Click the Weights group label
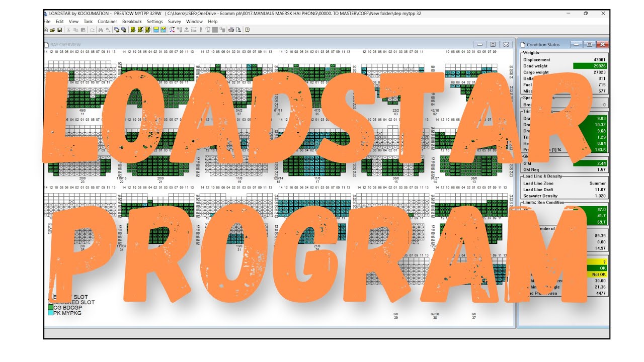644x362 pixels. point(531,52)
